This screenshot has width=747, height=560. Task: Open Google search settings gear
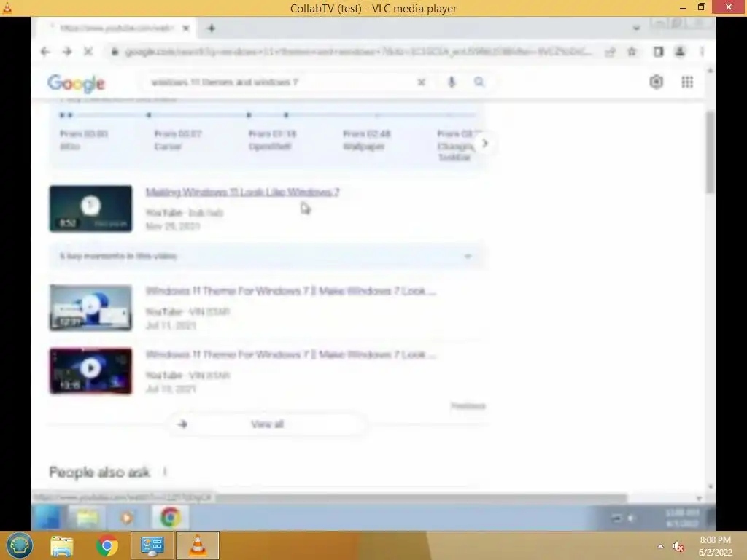pos(657,82)
